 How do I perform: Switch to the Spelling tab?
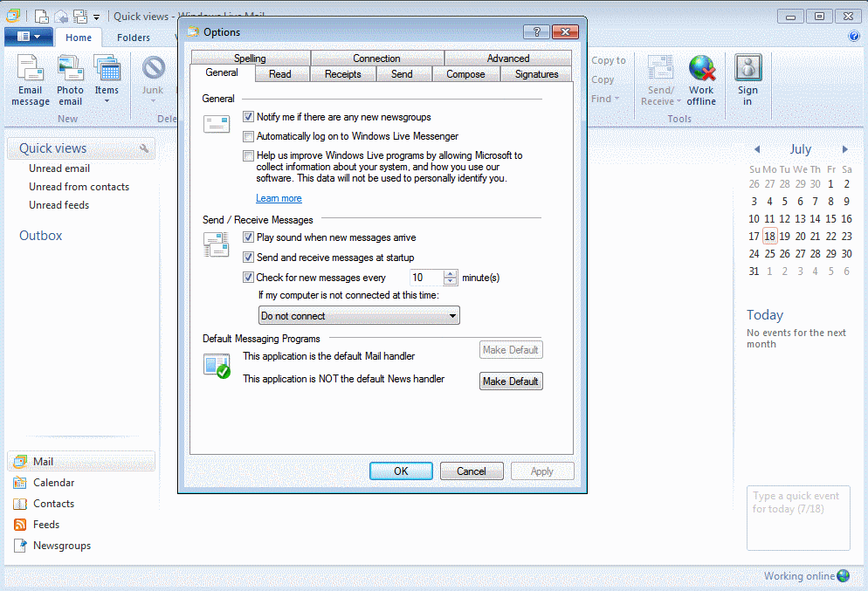click(x=251, y=58)
